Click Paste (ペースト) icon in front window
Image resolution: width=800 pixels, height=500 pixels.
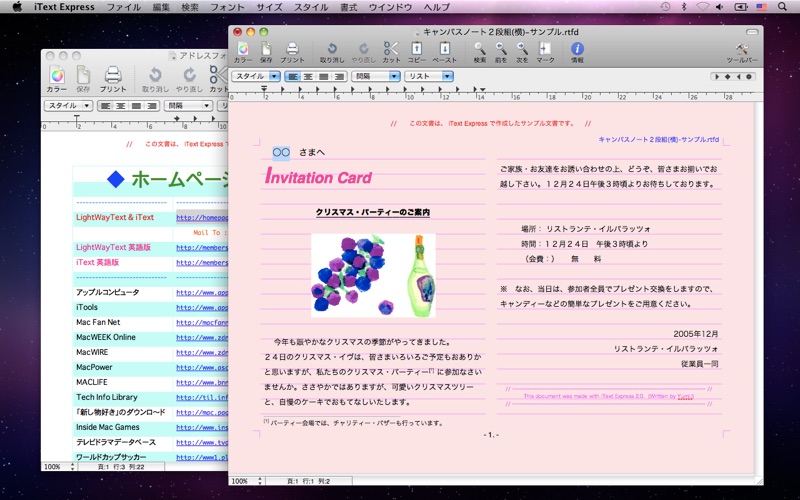click(x=445, y=52)
